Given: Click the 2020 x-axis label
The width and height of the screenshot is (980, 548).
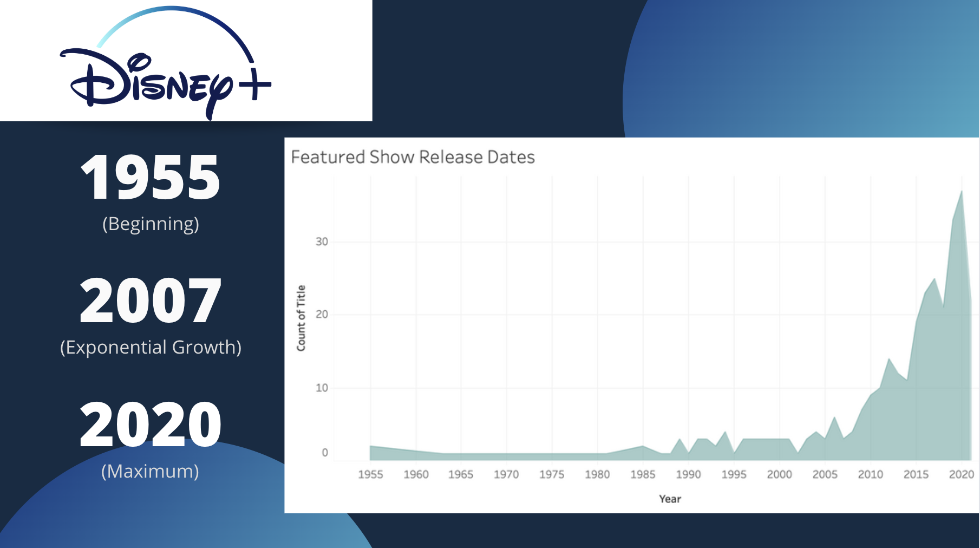Looking at the screenshot, I should 961,474.
